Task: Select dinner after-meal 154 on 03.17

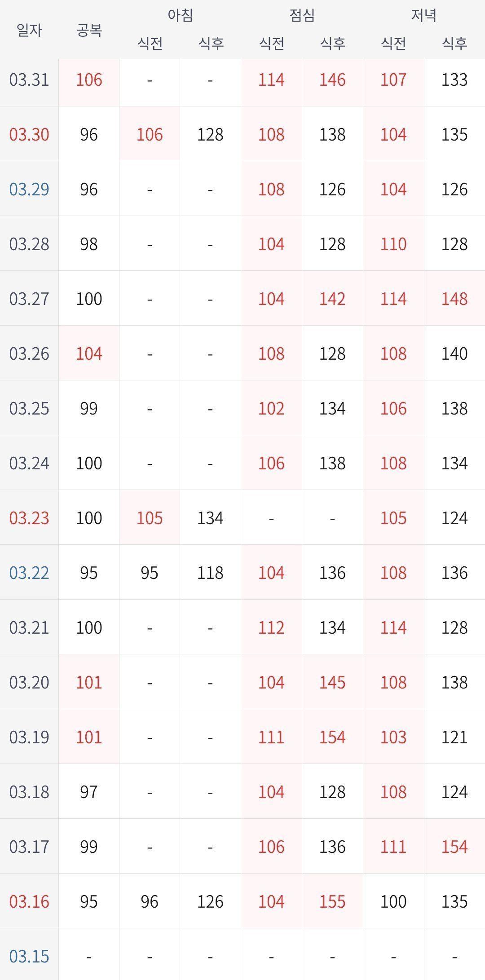Action: pyautogui.click(x=454, y=847)
